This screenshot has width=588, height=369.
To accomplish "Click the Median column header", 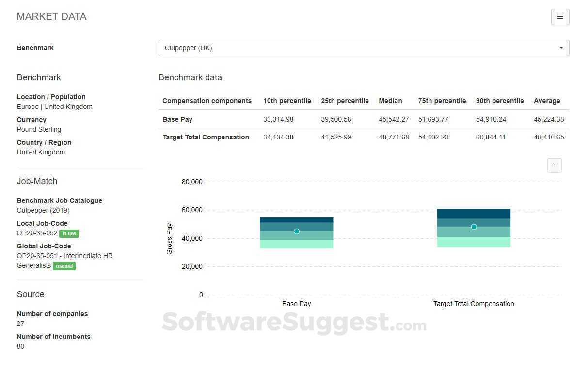I will 390,101.
